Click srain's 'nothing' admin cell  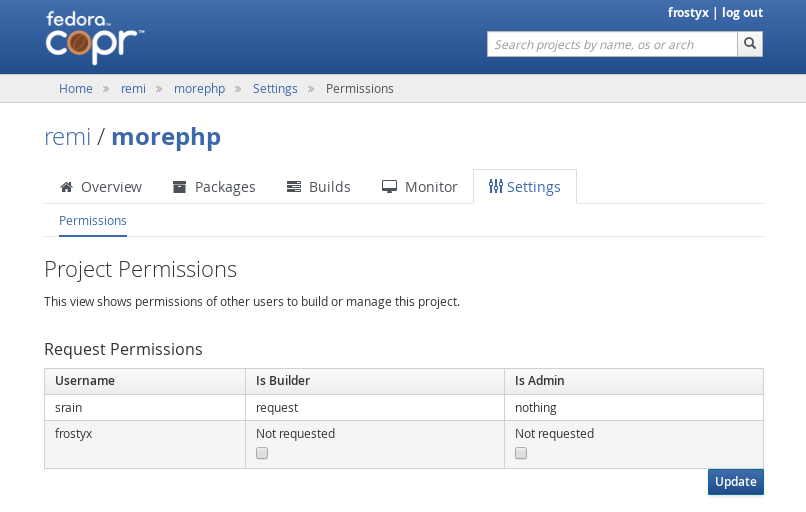634,408
